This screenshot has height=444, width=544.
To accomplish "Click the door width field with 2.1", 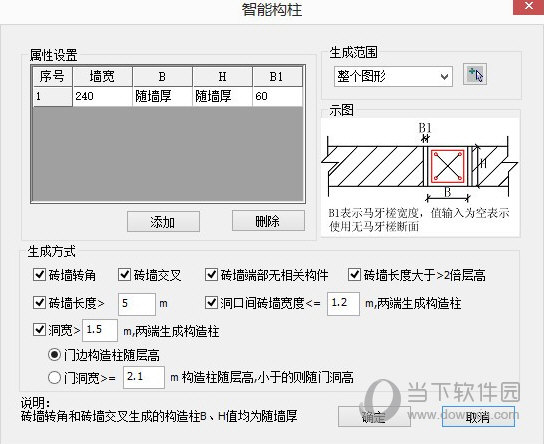I will coord(144,377).
